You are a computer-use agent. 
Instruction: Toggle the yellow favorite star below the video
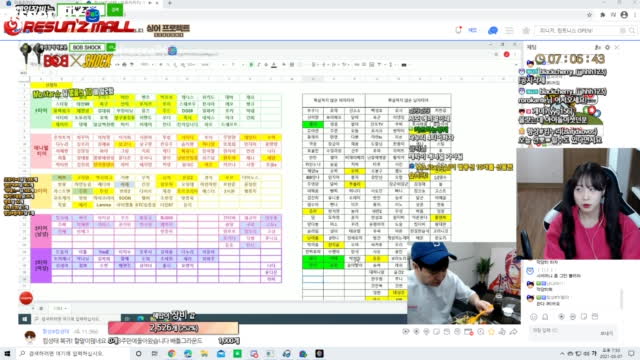click(x=491, y=332)
